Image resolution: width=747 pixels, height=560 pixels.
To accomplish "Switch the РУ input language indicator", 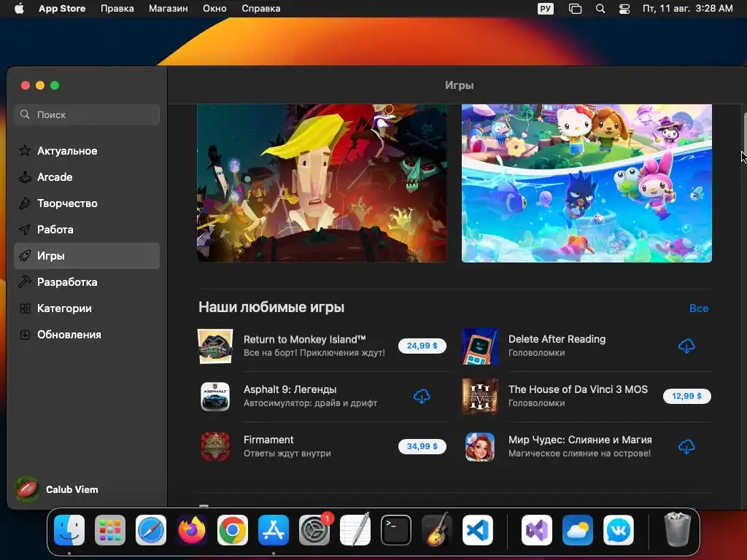I will pyautogui.click(x=546, y=9).
